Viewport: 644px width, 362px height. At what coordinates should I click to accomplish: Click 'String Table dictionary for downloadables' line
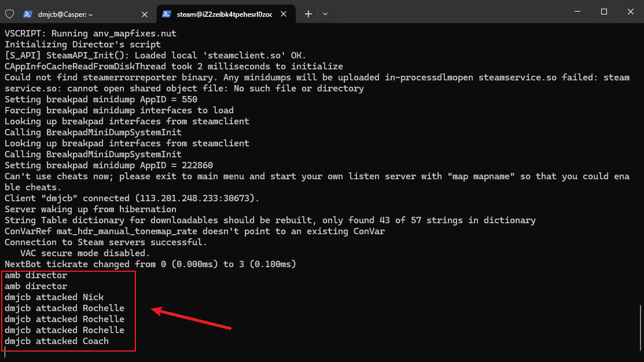[x=270, y=220]
